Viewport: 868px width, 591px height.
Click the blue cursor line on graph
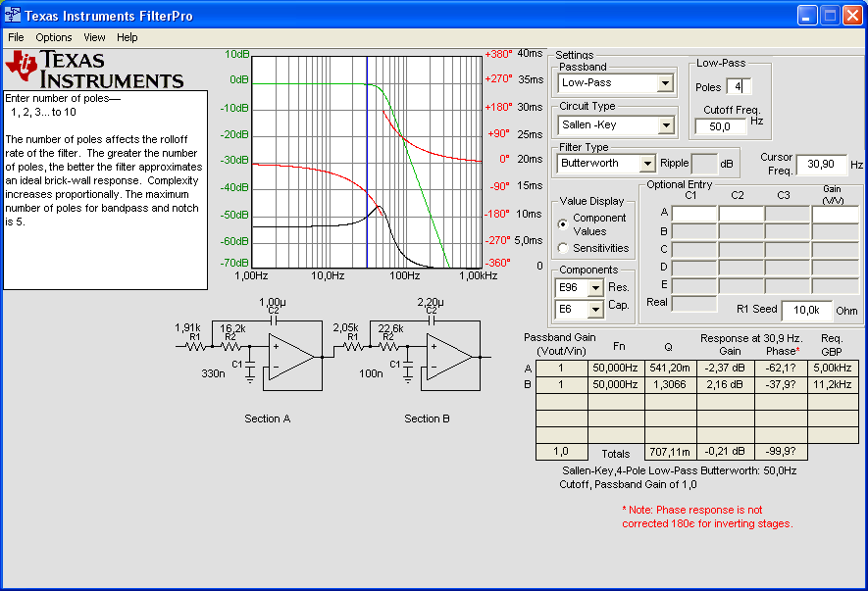(367, 162)
